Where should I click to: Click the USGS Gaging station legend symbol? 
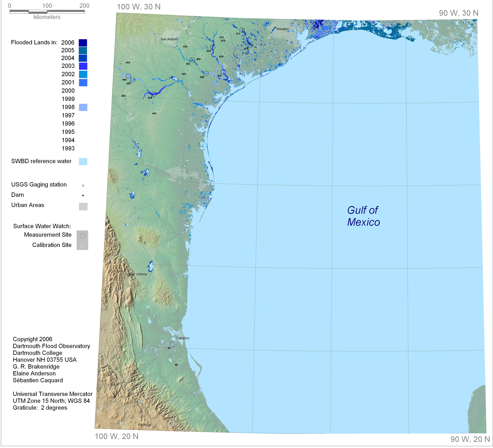coord(83,186)
